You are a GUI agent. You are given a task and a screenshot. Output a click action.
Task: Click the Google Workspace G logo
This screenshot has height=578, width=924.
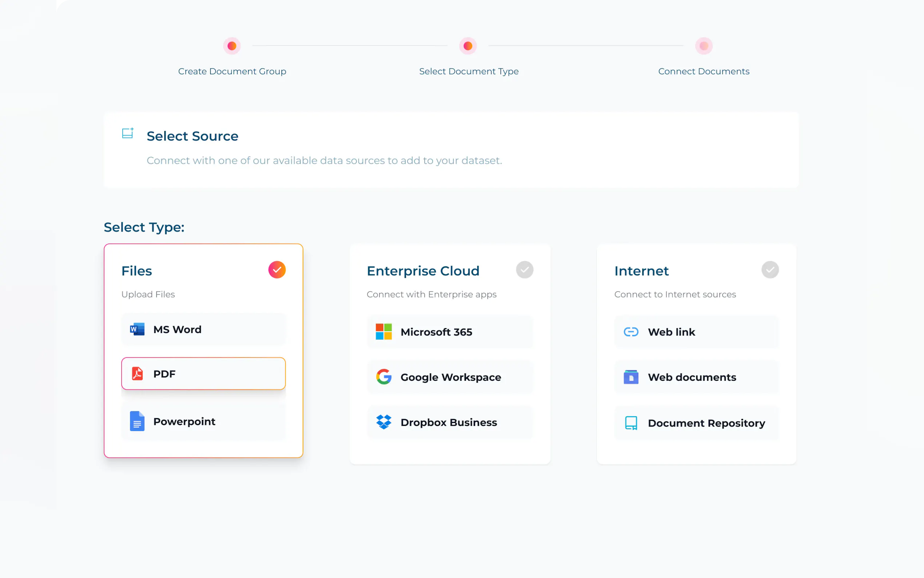coord(383,377)
